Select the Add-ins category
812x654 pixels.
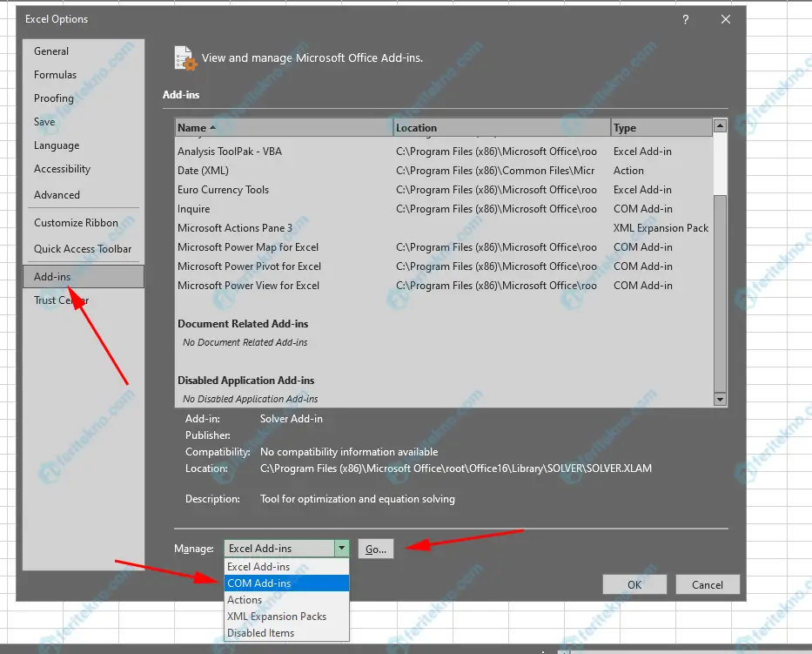click(x=84, y=277)
